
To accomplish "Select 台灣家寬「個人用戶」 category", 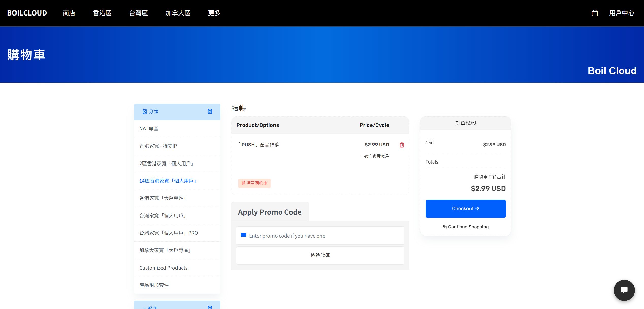I will click(x=177, y=216).
